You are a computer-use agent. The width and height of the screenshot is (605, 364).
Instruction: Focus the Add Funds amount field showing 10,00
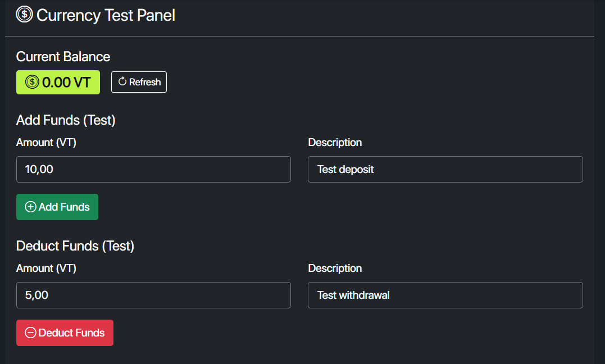click(x=153, y=169)
